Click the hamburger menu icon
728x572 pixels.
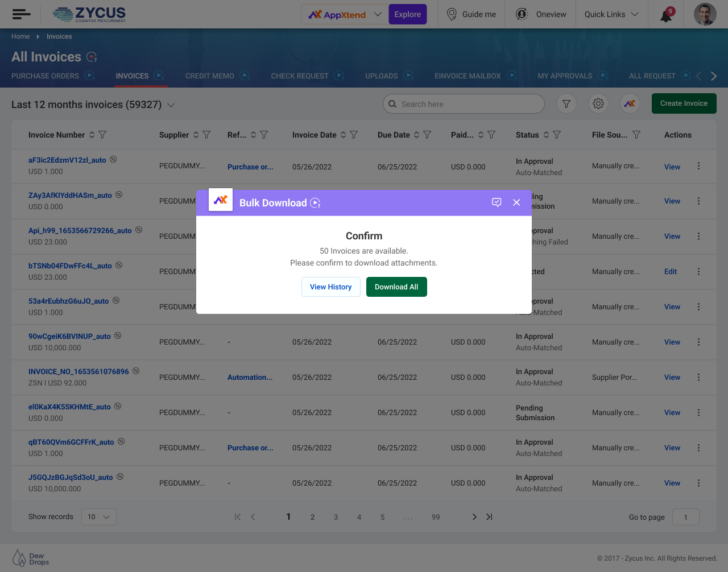(21, 14)
